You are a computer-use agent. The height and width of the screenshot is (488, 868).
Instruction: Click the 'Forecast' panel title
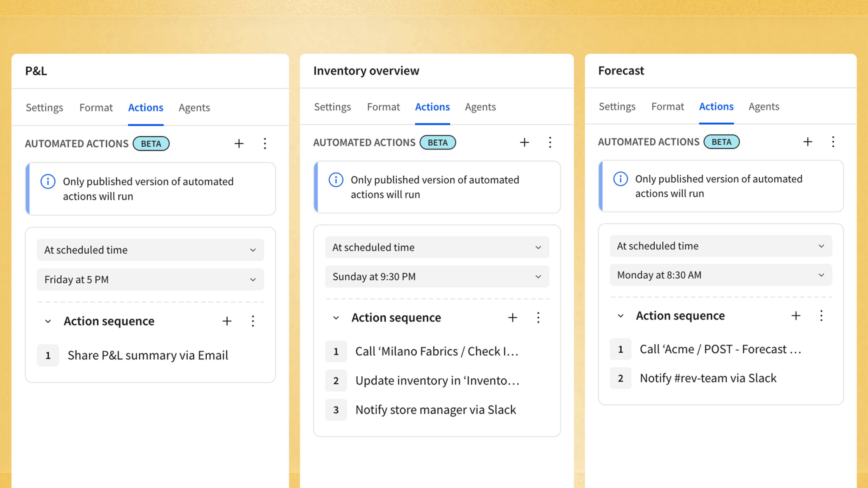tap(621, 71)
